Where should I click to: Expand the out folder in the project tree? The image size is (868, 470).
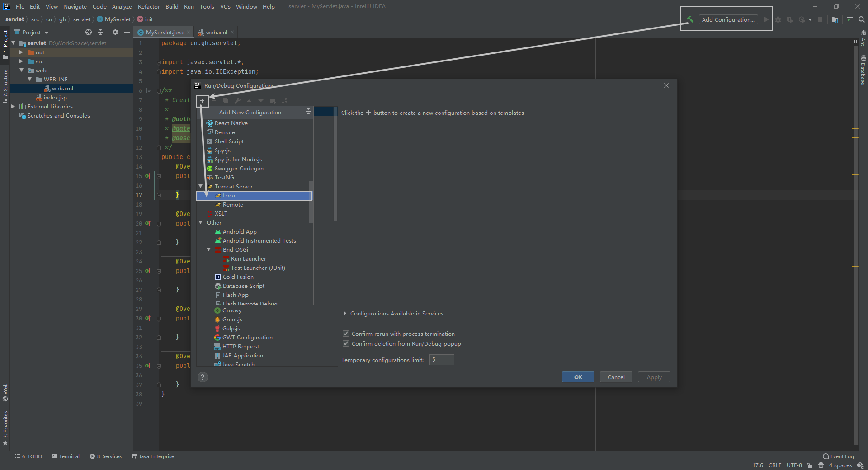coord(21,52)
